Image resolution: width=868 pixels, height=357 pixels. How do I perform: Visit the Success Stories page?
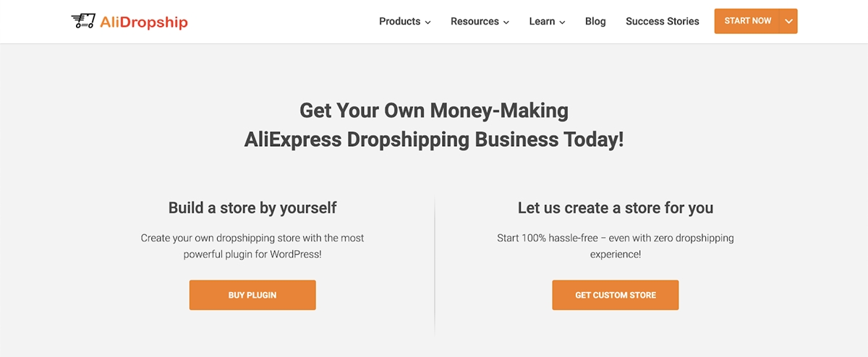pos(662,22)
